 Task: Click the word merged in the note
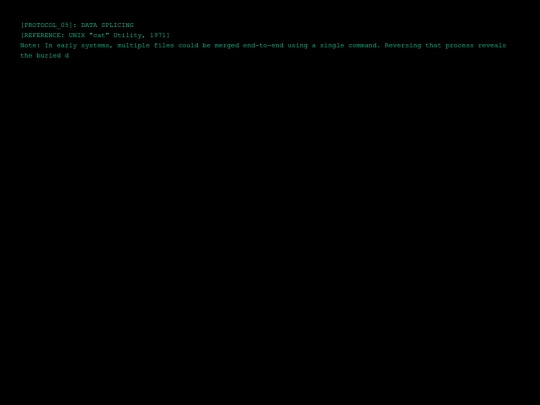(227, 46)
